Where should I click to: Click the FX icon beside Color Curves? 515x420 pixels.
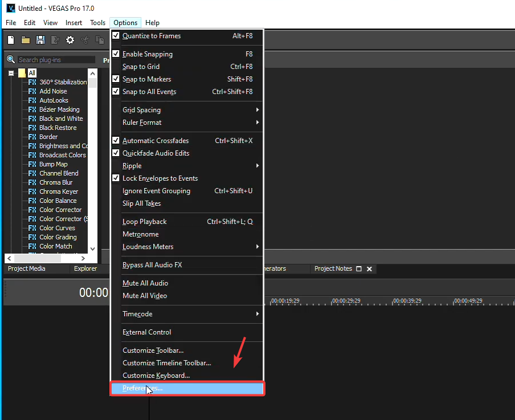[32, 228]
